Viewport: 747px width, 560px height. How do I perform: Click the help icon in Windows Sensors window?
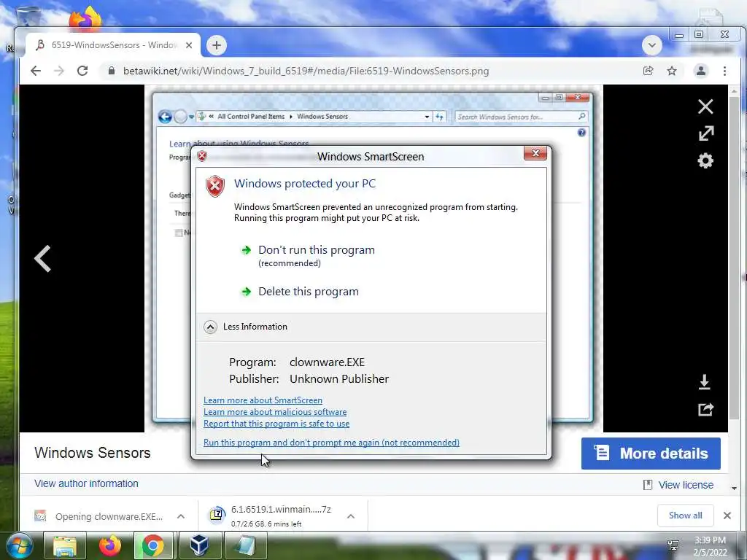pyautogui.click(x=581, y=133)
